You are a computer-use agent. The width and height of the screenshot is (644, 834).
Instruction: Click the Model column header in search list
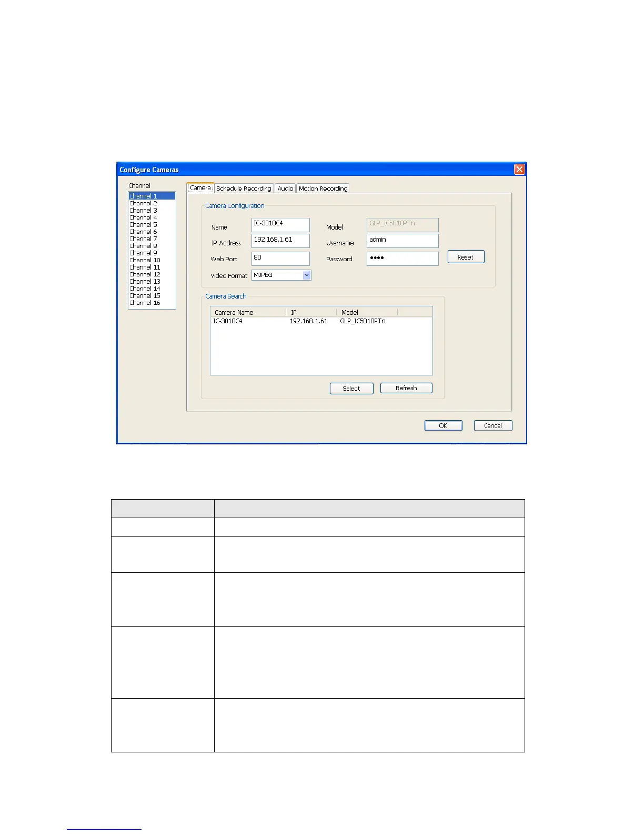point(367,312)
